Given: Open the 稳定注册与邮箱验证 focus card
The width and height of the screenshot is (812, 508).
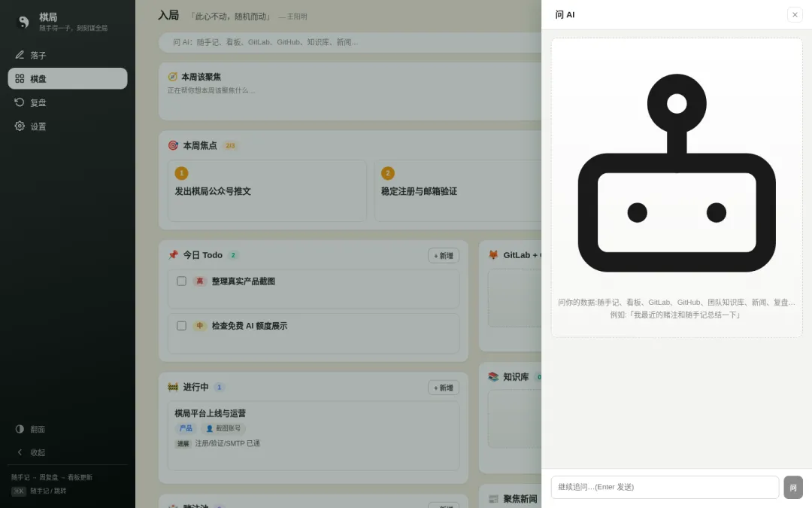Looking at the screenshot, I should [x=458, y=190].
